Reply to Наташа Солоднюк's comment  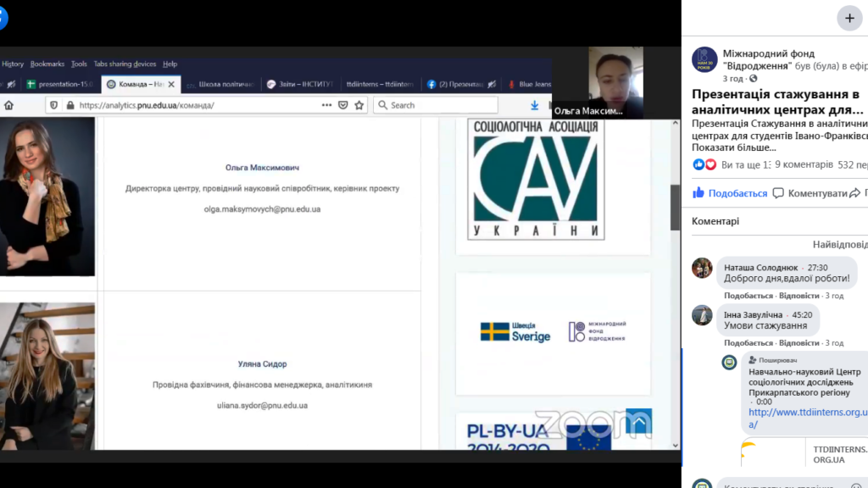point(798,296)
